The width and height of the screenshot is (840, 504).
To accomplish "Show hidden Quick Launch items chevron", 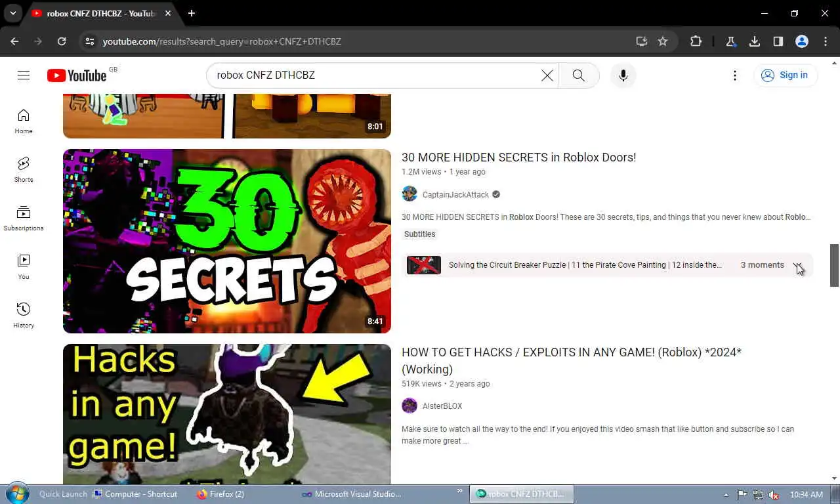I will coord(460,491).
